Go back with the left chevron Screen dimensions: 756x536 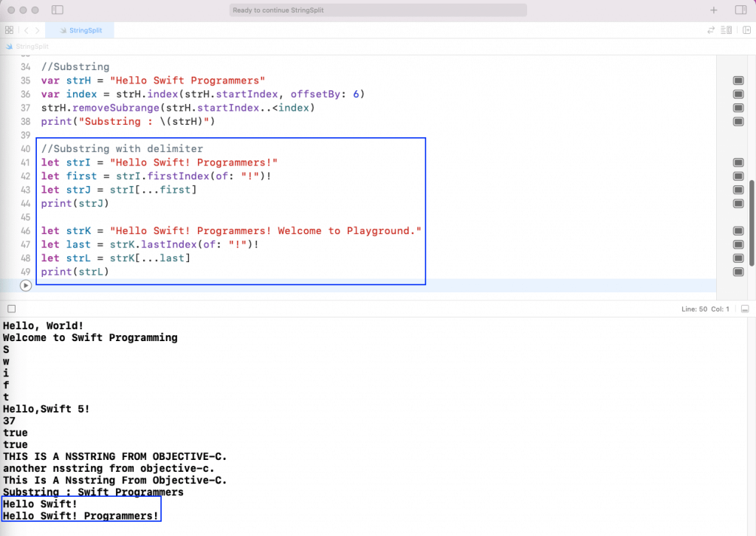27,30
